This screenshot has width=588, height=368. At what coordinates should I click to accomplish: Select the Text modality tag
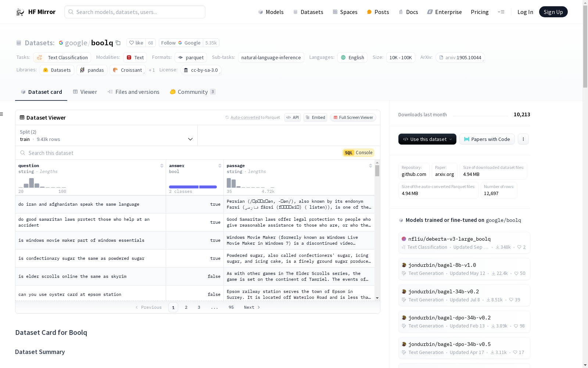tap(135, 57)
